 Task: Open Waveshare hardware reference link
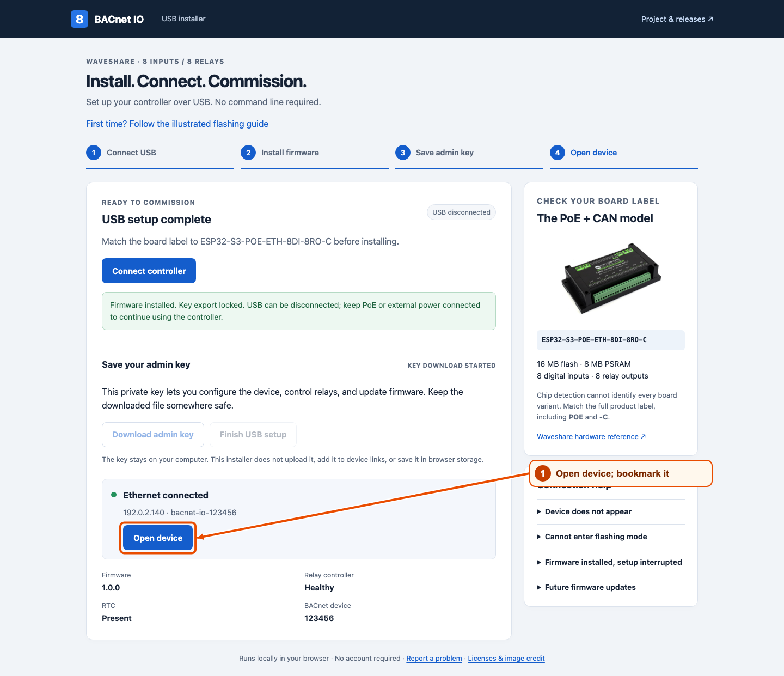[591, 436]
